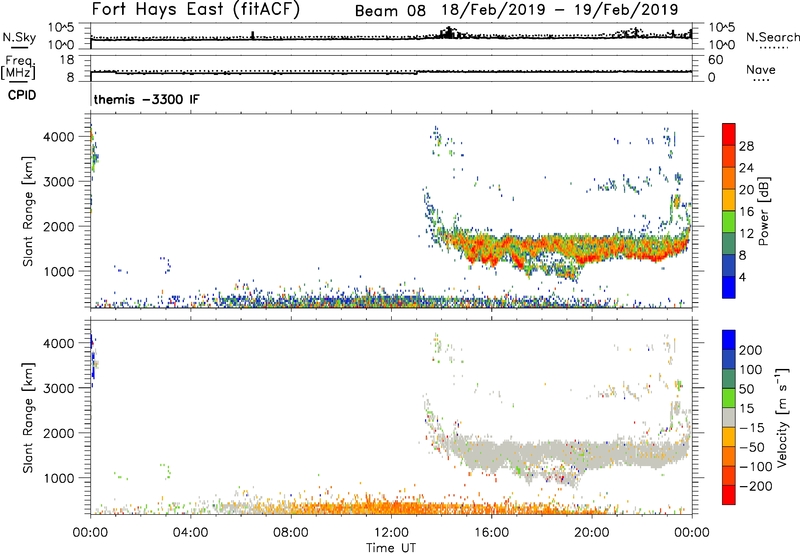Click the 10^0 tick beside N.Sky
Image resolution: width=800 pixels, height=554 pixels.
click(61, 45)
